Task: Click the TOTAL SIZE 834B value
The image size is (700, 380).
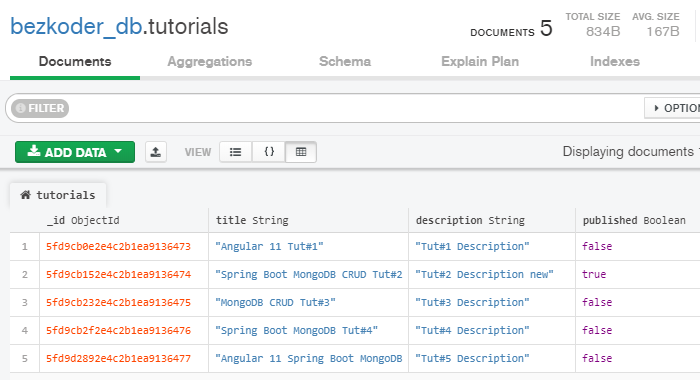Action: click(603, 32)
